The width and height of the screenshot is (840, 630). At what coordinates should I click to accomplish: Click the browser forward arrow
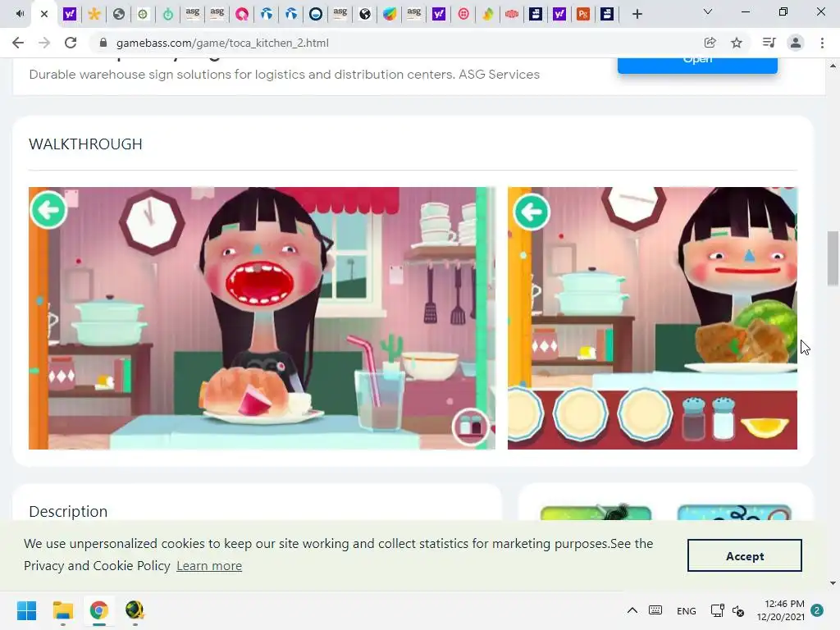(44, 43)
